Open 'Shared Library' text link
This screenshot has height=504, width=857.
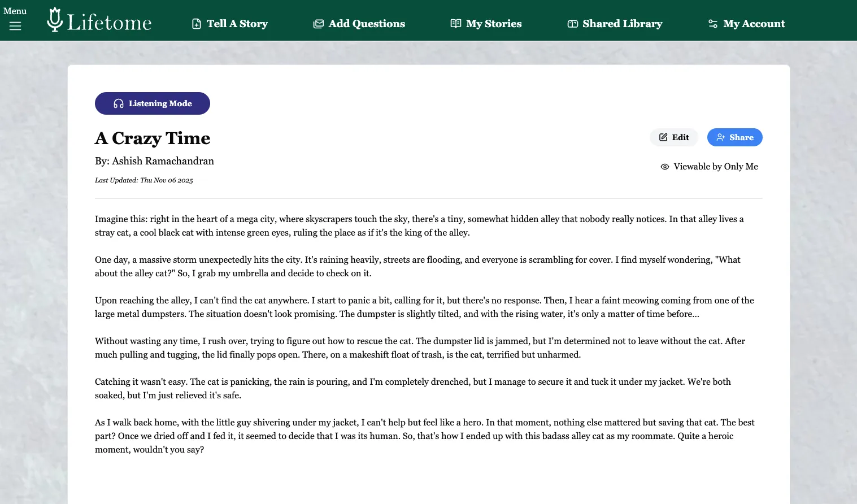coord(623,24)
